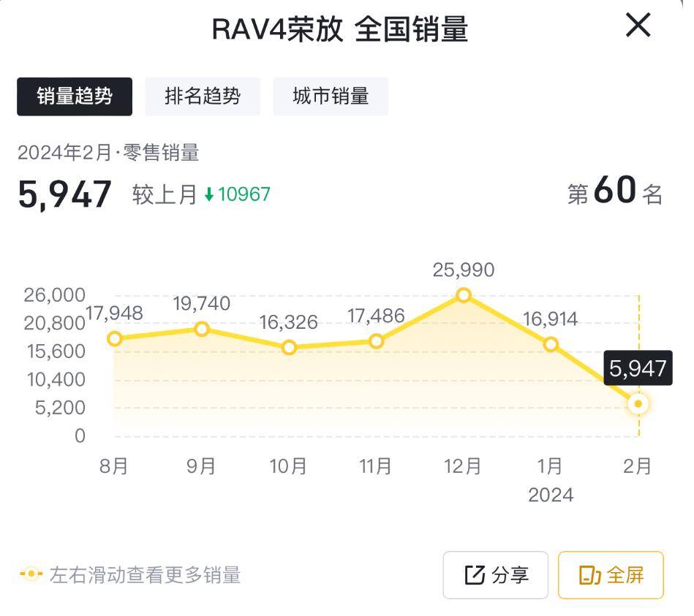Screen dimensions: 694x616
Task: Switch to the 排名趋势 tab
Action: (203, 96)
